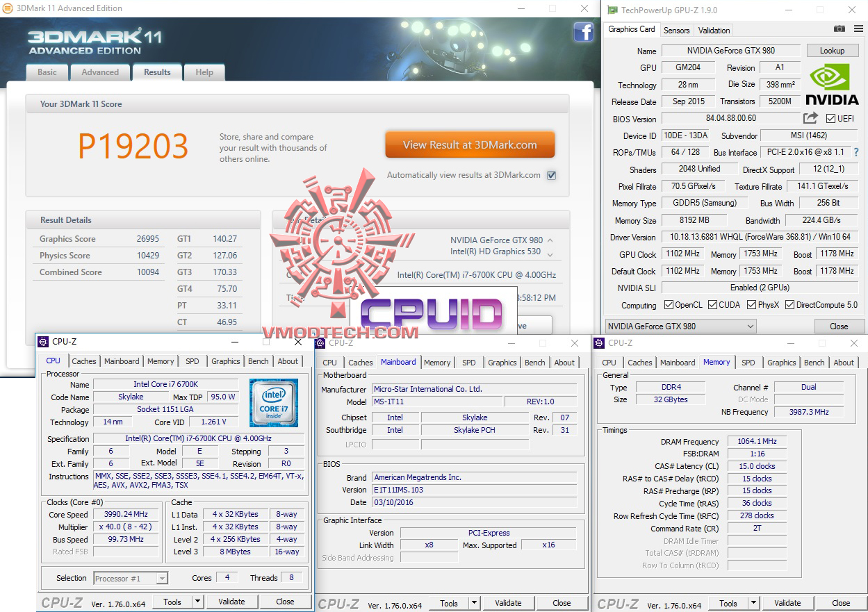This screenshot has height=612, width=868.
Task: Open the Validation tab in GPU-Z
Action: pos(714,31)
